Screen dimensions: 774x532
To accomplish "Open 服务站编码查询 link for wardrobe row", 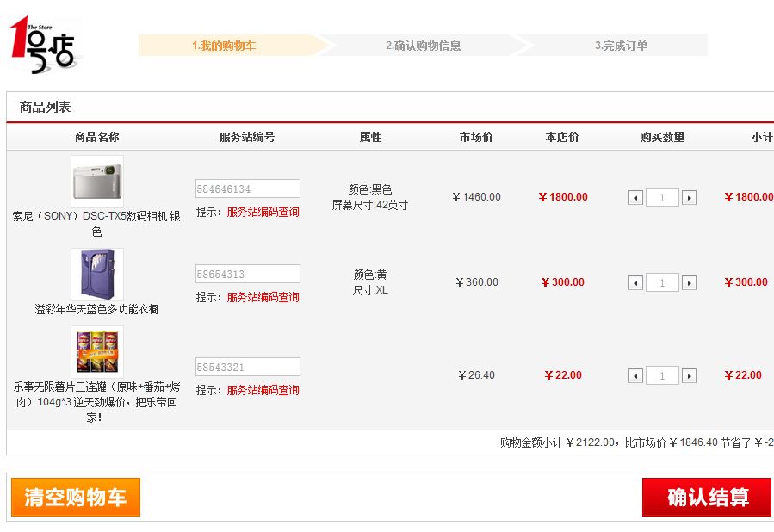I will coord(263,298).
